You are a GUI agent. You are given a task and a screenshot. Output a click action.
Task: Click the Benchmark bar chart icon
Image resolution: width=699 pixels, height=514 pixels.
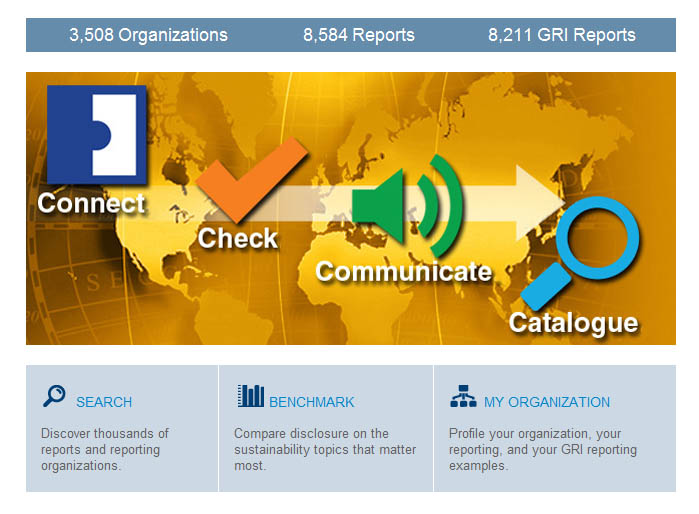click(x=250, y=396)
